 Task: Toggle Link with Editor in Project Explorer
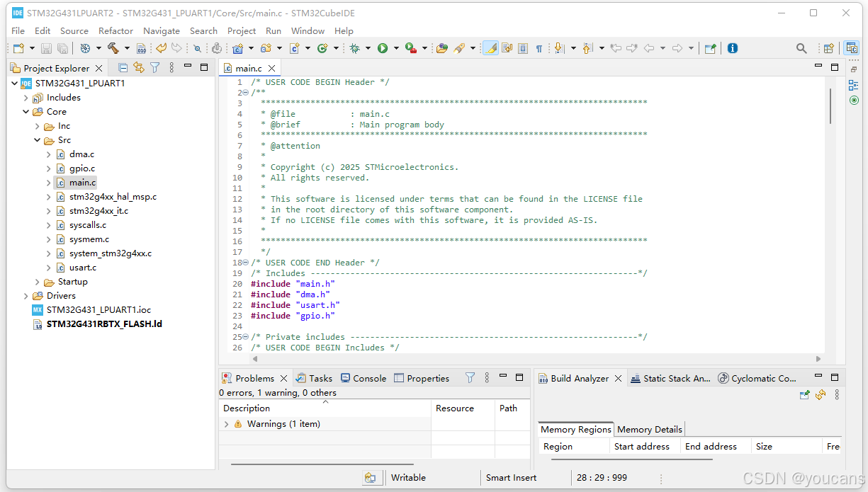139,68
